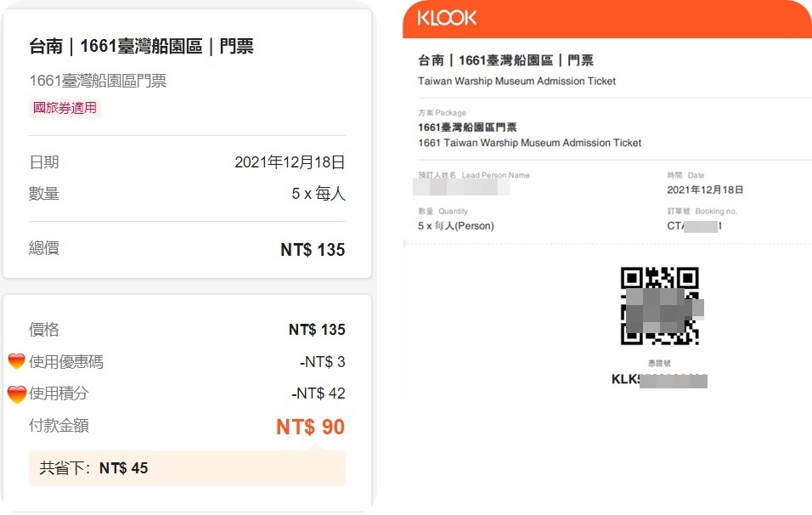Select the 國旅券適用 pink tag
The width and height of the screenshot is (812, 515).
tap(65, 108)
